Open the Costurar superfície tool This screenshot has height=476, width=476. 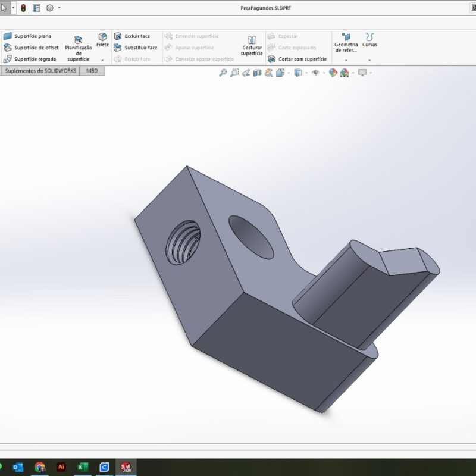tap(252, 46)
